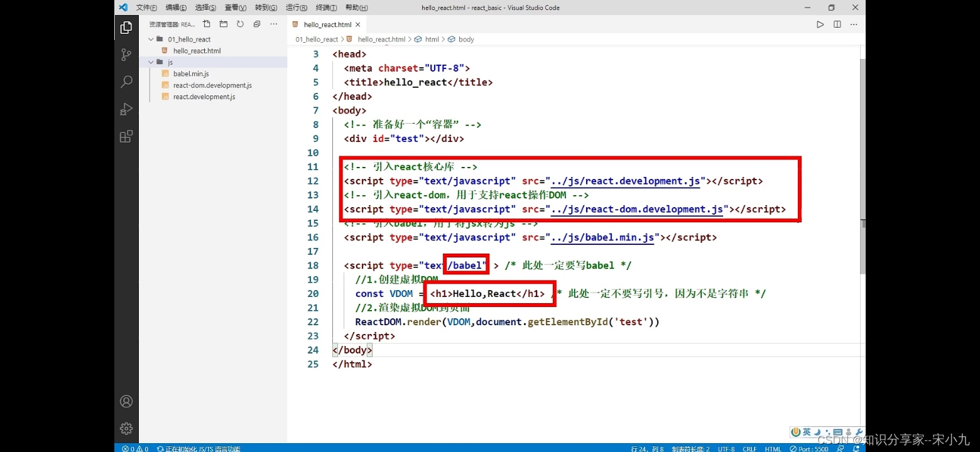Open the Explorer more actions menu
980x452 pixels.
[x=273, y=24]
